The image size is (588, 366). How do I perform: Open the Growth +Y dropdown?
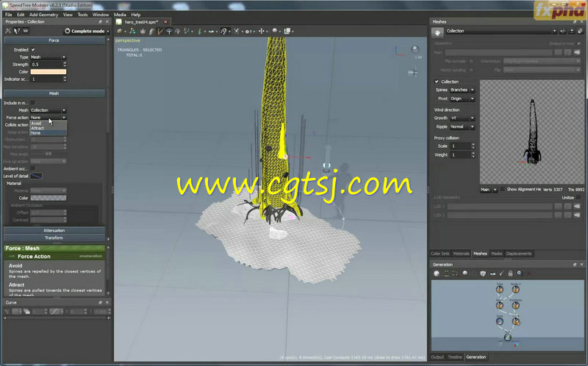[x=462, y=118]
